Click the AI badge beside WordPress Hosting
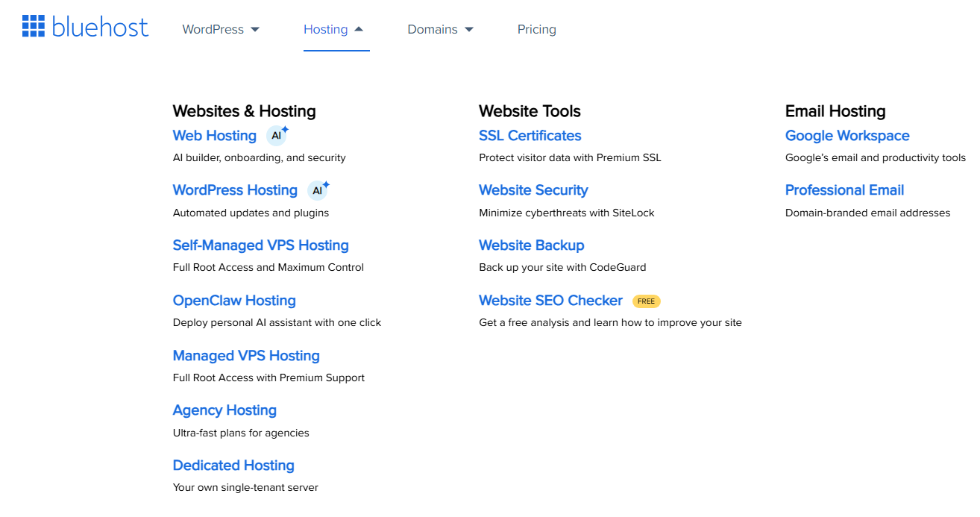 [x=318, y=189]
